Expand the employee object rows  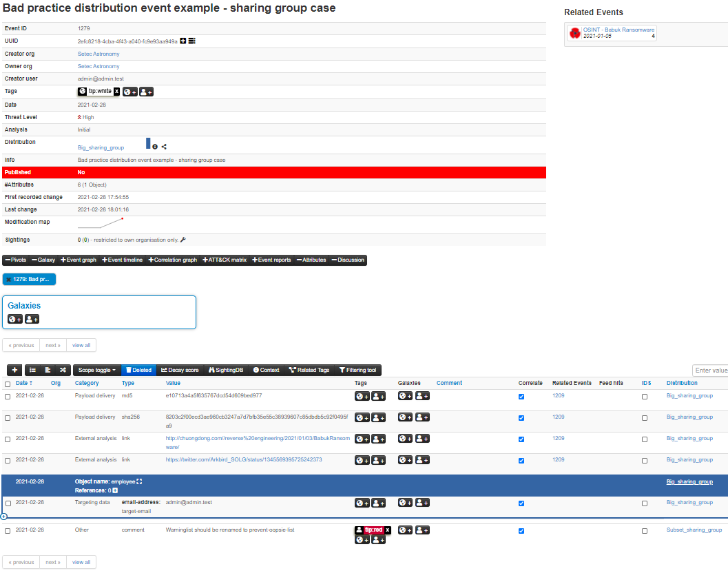[138, 483]
